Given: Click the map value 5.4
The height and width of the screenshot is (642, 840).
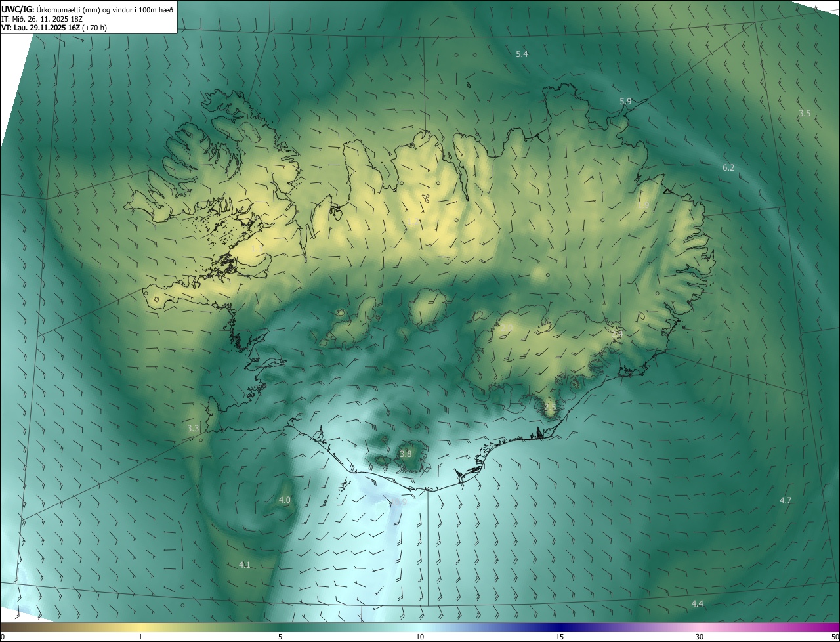Looking at the screenshot, I should click(x=522, y=54).
